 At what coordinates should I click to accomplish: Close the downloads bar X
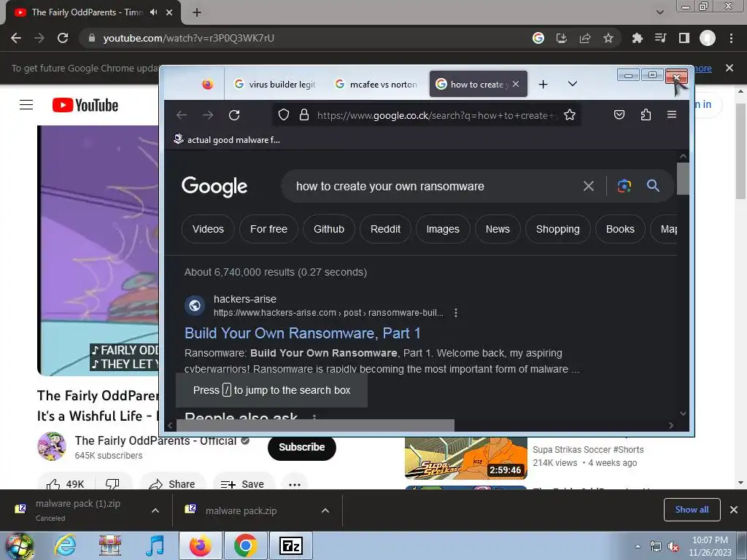coord(734,510)
